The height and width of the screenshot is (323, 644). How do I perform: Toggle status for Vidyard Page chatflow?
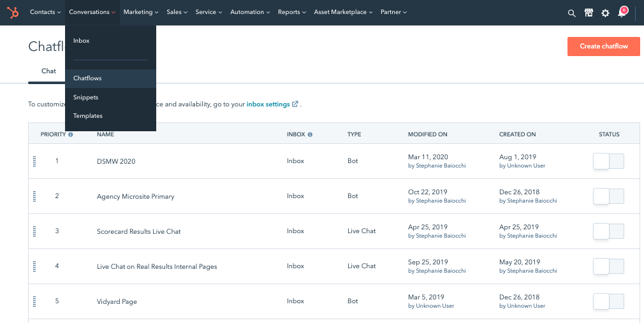pyautogui.click(x=608, y=301)
